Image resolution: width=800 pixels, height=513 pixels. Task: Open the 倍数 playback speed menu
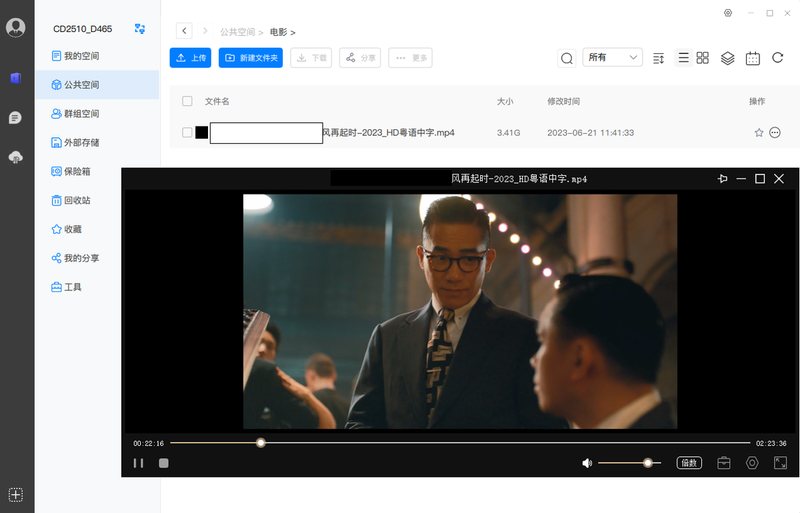[x=689, y=463]
